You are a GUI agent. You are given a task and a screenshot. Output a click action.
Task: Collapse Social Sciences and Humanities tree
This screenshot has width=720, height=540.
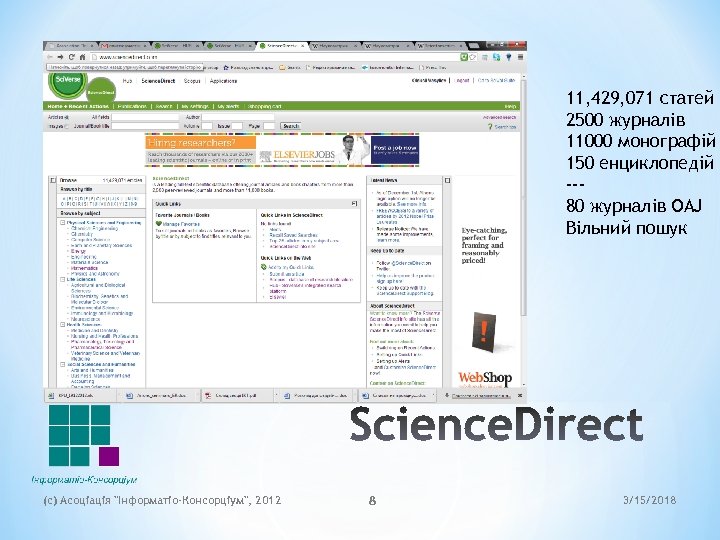62,364
